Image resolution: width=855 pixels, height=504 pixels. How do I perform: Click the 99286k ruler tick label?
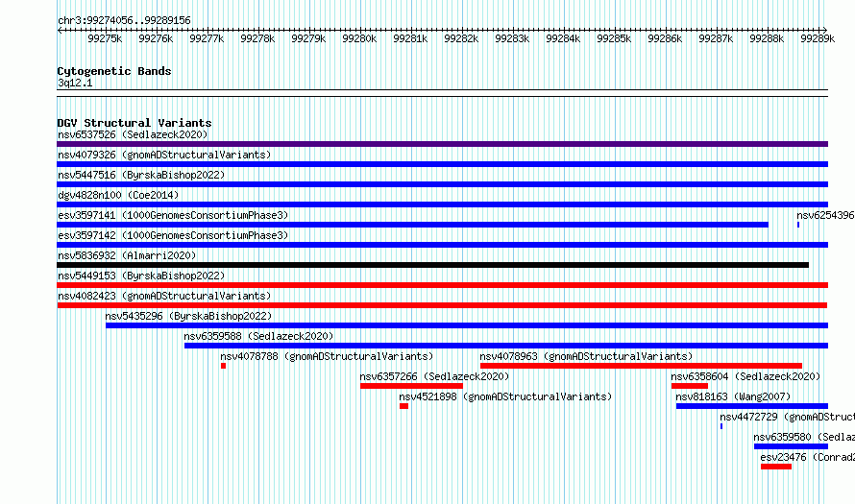665,38
